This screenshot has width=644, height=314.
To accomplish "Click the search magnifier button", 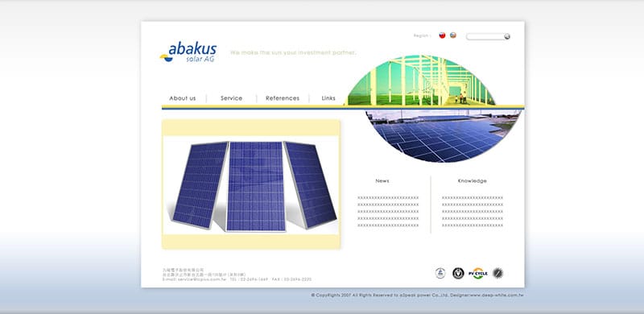I will 507,36.
